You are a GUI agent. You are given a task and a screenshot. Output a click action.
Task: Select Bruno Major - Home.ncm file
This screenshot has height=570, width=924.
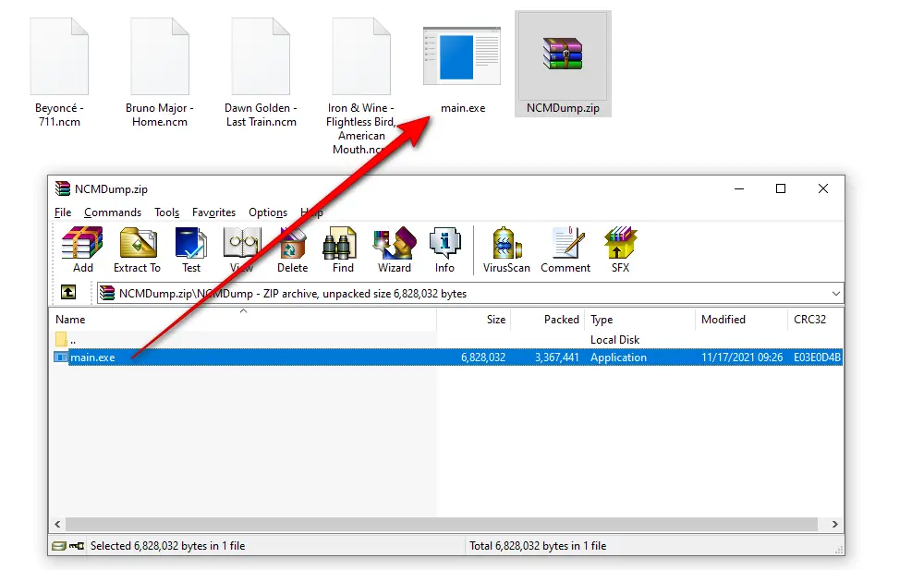coord(160,73)
